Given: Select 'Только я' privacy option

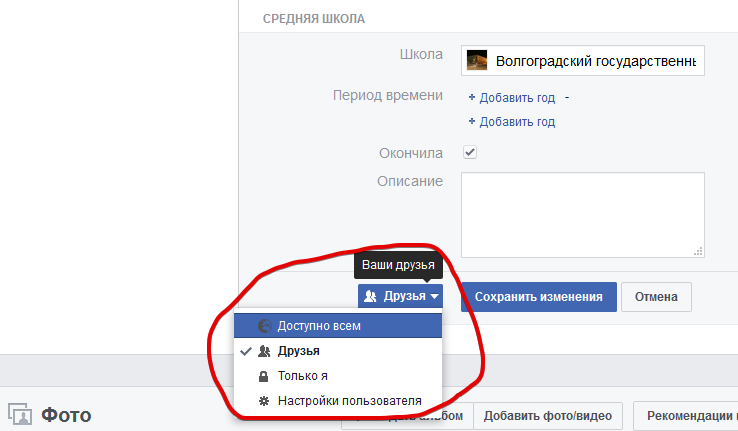Looking at the screenshot, I should pyautogui.click(x=338, y=376).
